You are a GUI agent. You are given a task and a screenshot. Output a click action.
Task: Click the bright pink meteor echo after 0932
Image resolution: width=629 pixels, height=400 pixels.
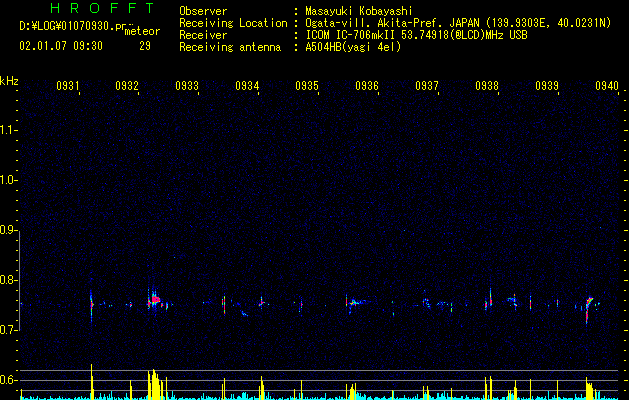tap(155, 299)
